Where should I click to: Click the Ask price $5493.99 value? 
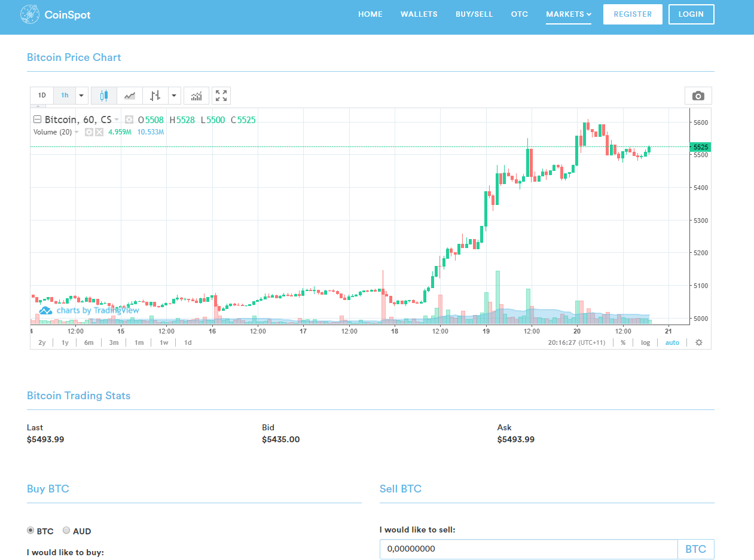(x=516, y=439)
